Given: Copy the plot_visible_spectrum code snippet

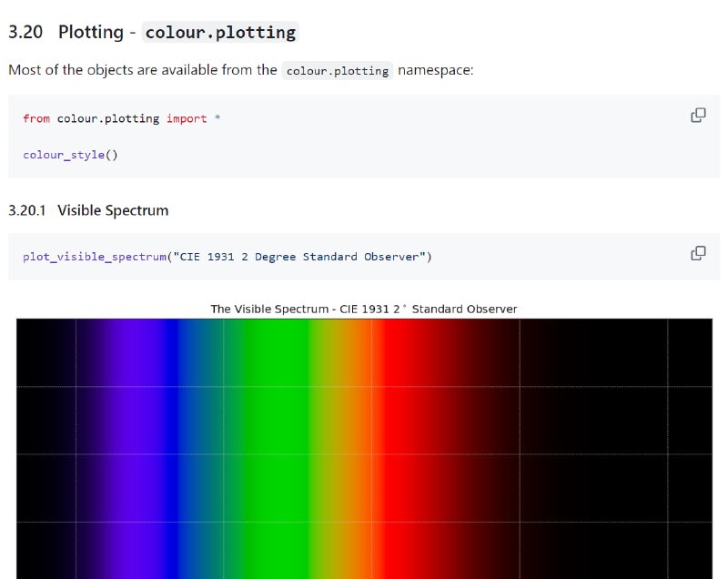Looking at the screenshot, I should click(x=698, y=253).
